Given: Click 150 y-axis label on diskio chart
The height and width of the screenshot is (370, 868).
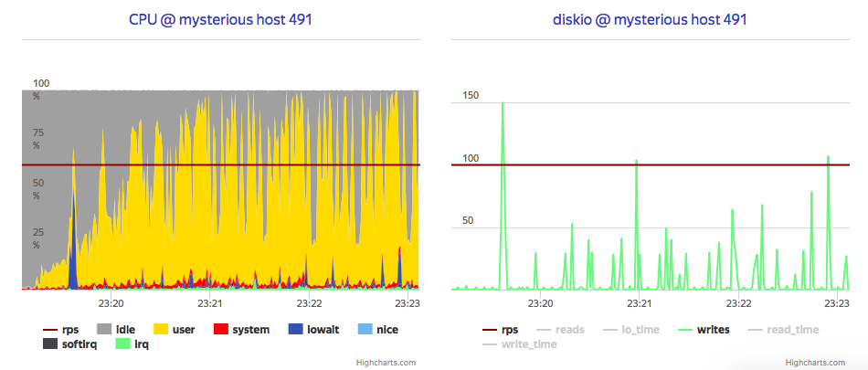Looking at the screenshot, I should [471, 96].
